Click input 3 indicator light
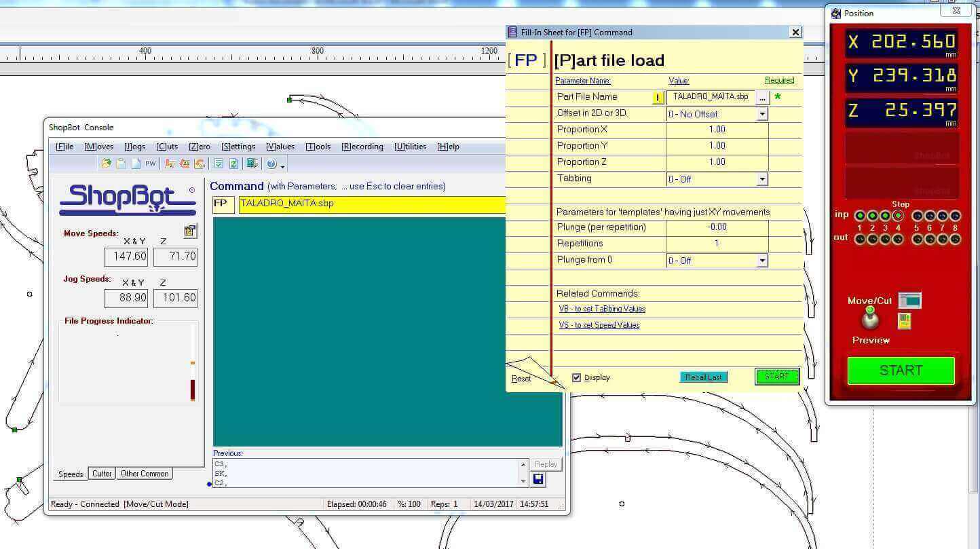This screenshot has height=549, width=980. point(885,216)
